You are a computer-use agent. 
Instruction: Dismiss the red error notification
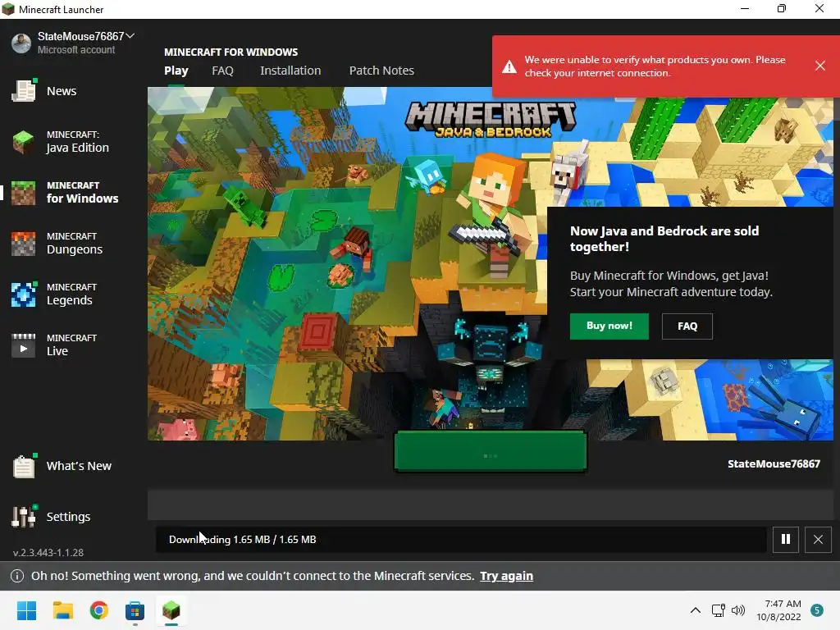click(x=820, y=66)
